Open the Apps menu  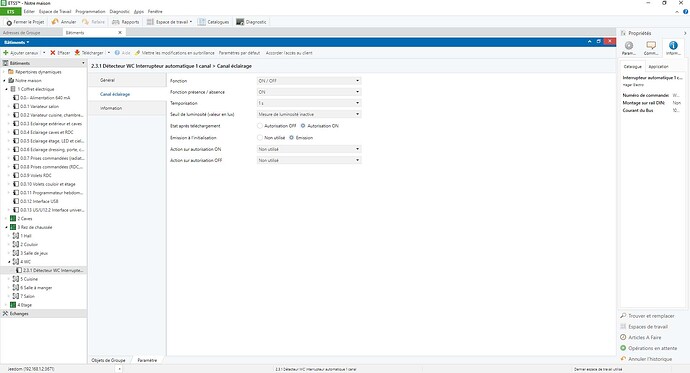pos(139,11)
